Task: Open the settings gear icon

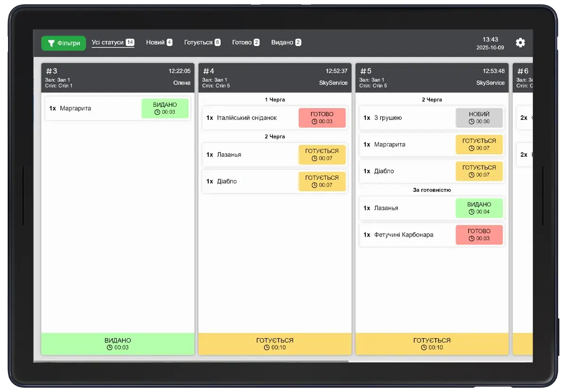Action: 520,43
